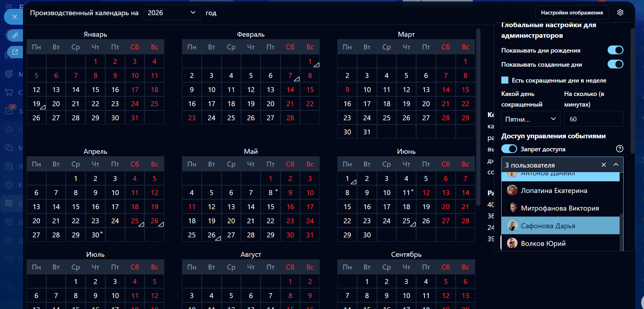Click the avatar of Волков Юрий
This screenshot has height=309, width=644.
tap(512, 243)
